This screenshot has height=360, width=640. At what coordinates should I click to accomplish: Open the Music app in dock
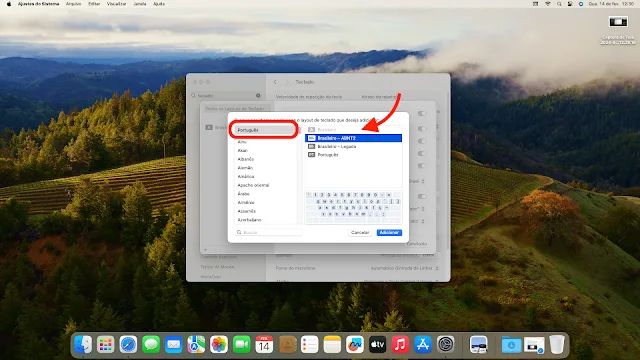coord(400,344)
